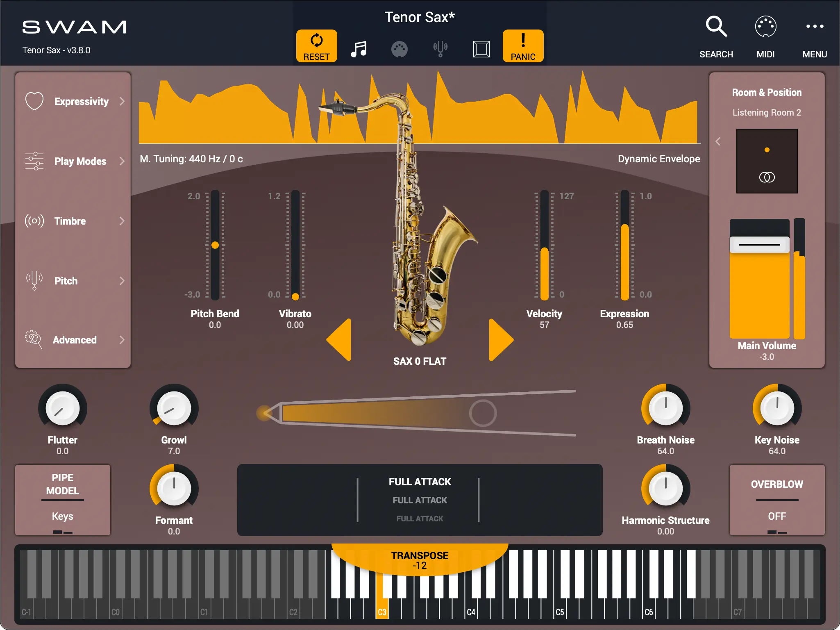Click the Main Volume fader handle
Viewport: 840px width, 630px height.
point(759,245)
